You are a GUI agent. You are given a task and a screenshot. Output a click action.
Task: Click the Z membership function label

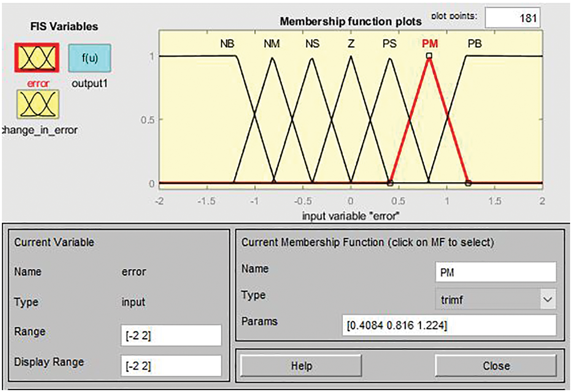click(x=351, y=44)
